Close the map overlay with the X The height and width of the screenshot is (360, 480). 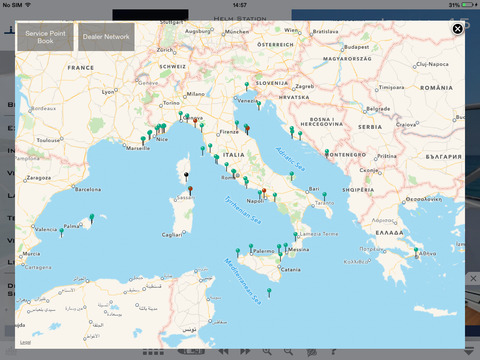pos(457,29)
